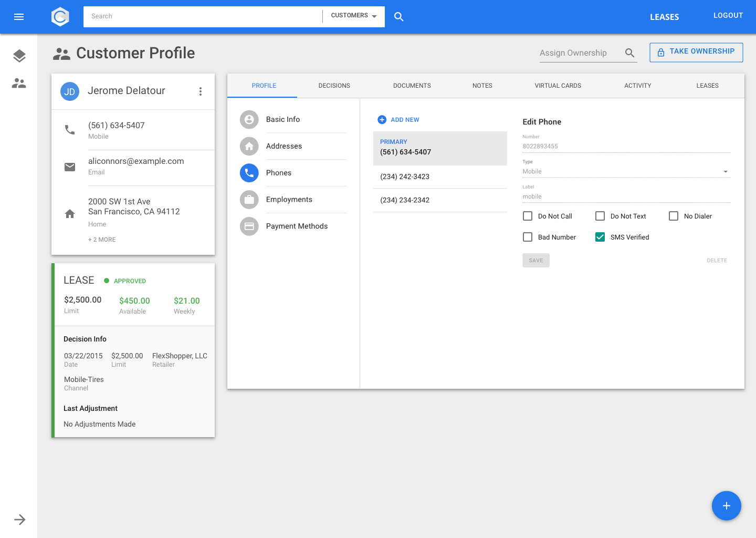This screenshot has height=538, width=756.
Task: Click the blue floating plus button
Action: 726,506
